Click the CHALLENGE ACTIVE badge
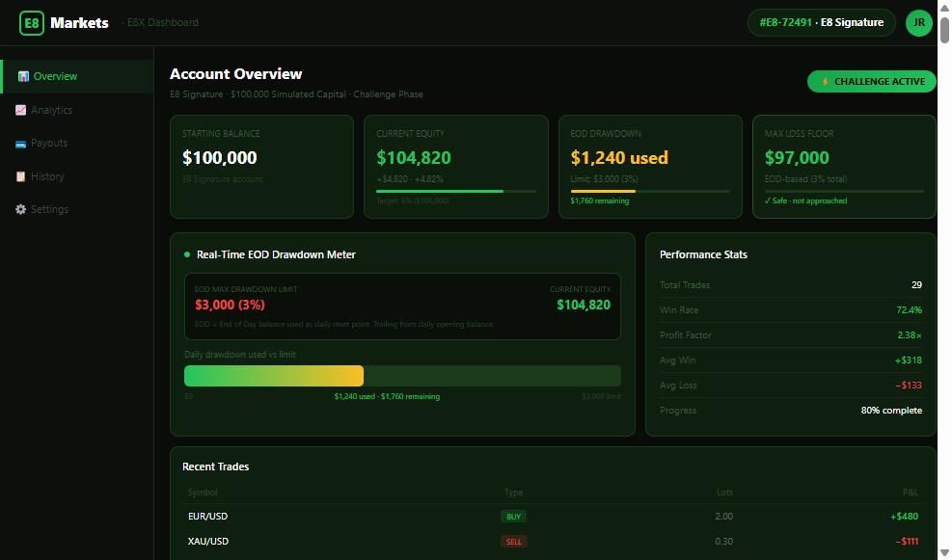The height and width of the screenshot is (560, 952). click(x=871, y=81)
